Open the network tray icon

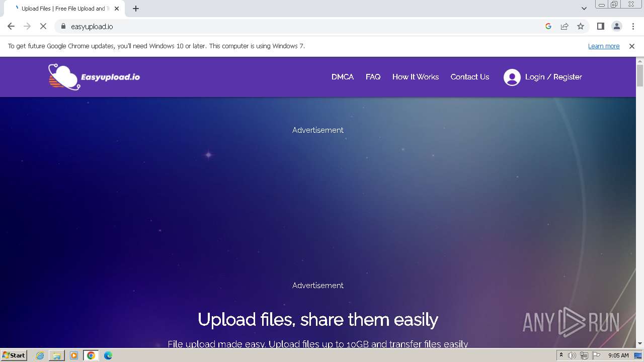tap(584, 355)
